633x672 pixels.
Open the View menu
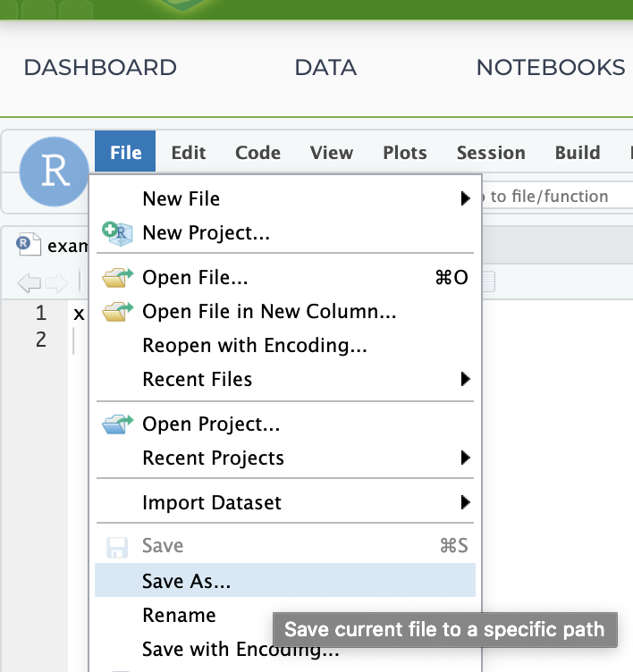[x=332, y=153]
